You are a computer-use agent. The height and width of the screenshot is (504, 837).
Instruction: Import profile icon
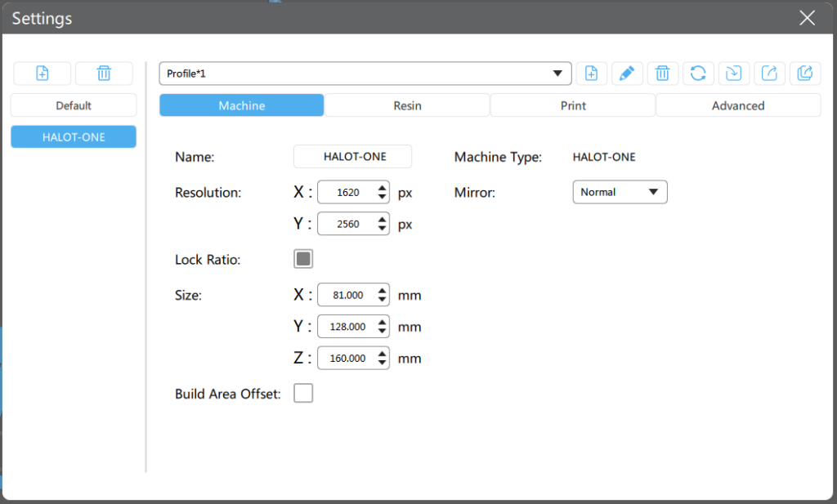click(x=733, y=73)
